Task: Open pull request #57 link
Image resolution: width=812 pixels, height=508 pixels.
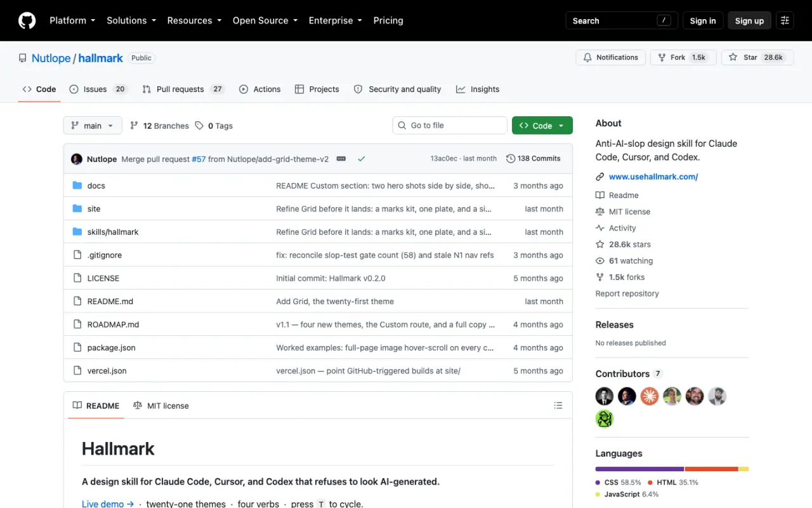Action: click(x=199, y=159)
